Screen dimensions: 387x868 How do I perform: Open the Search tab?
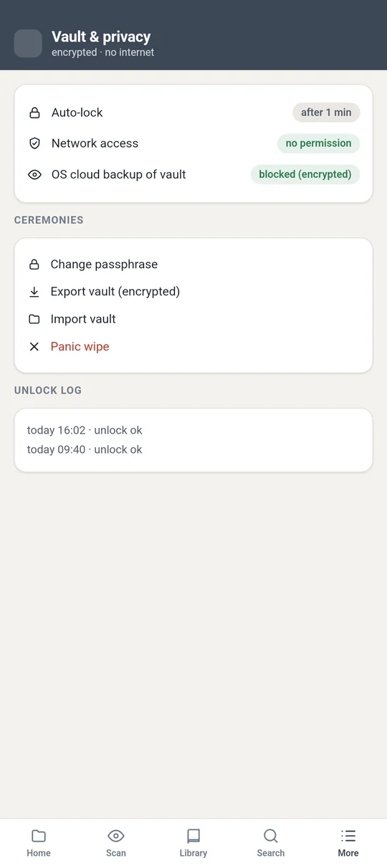coord(271,843)
